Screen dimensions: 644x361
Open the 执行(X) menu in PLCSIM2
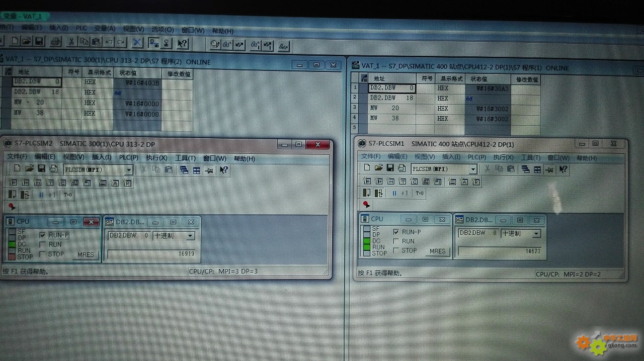(156, 158)
